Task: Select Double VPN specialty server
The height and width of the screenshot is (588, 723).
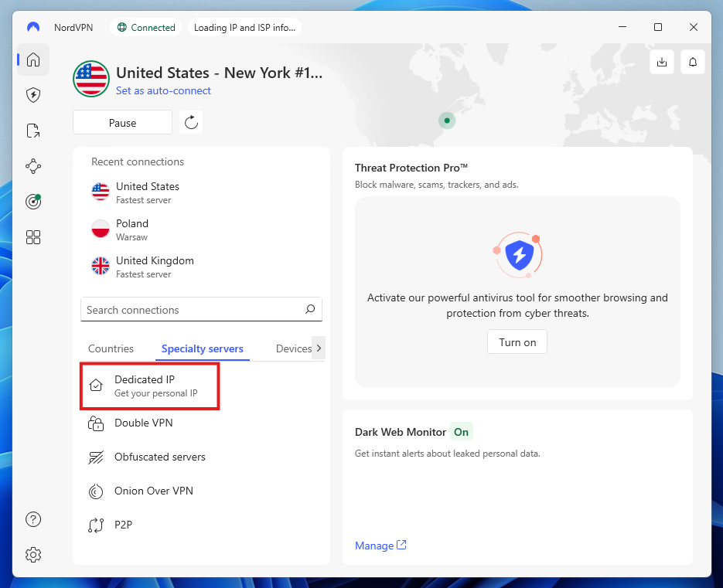Action: click(x=201, y=423)
